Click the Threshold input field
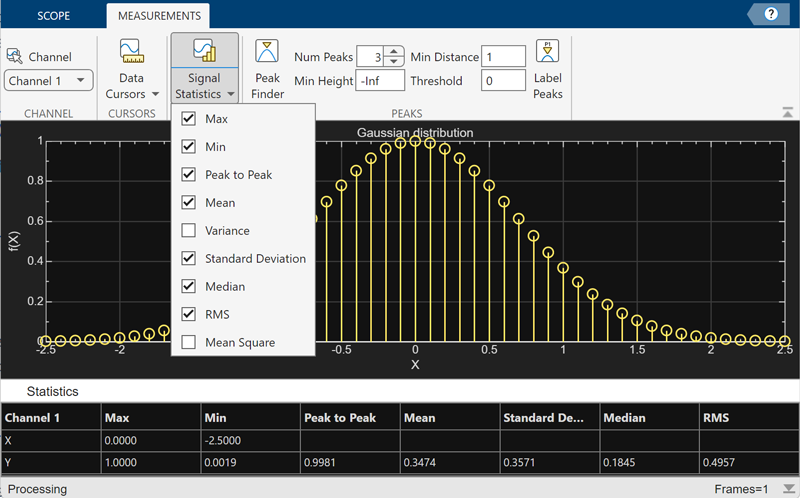 [x=503, y=80]
